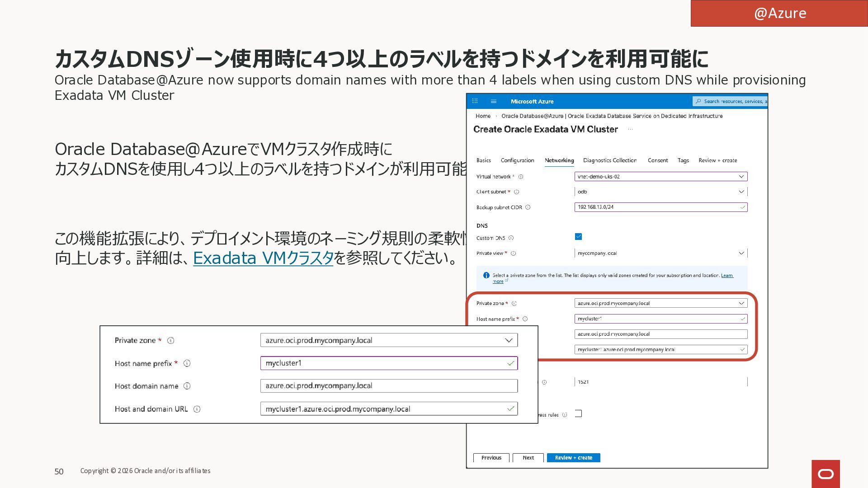Click the ellipsis beside Create Oracle Exadata VM Cluster

(630, 130)
